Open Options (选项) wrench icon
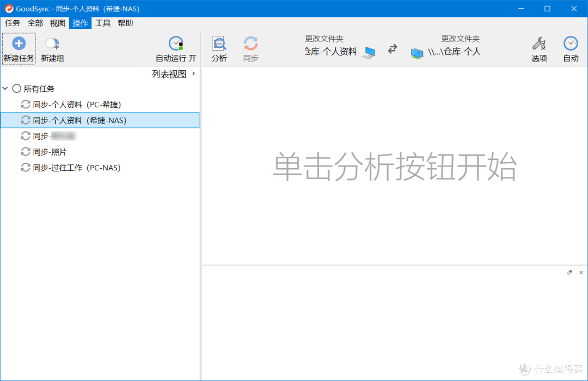588x381 pixels. 539,44
